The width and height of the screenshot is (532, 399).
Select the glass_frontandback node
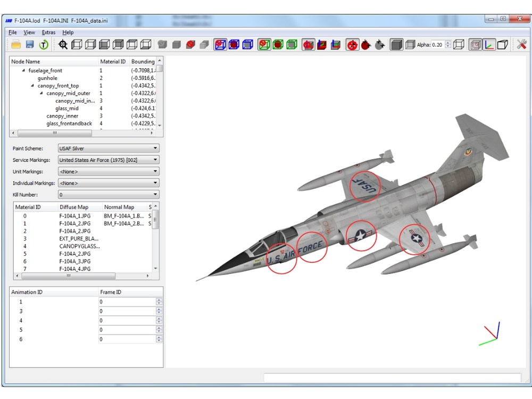(x=69, y=123)
